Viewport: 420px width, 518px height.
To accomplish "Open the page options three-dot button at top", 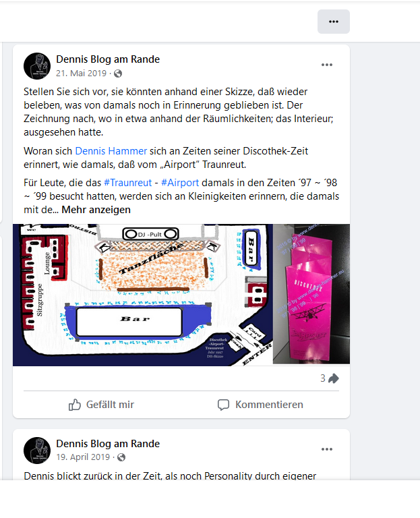I will point(334,22).
